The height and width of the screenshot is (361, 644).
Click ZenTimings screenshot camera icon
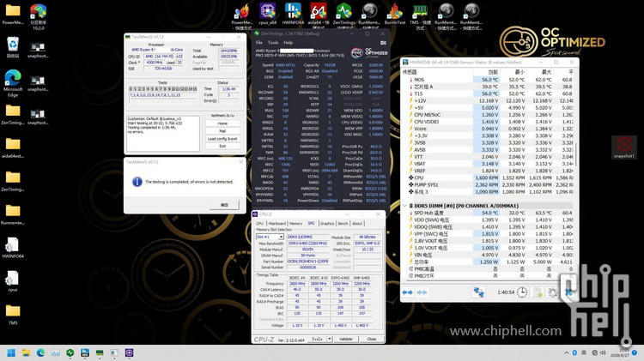pyautogui.click(x=383, y=43)
